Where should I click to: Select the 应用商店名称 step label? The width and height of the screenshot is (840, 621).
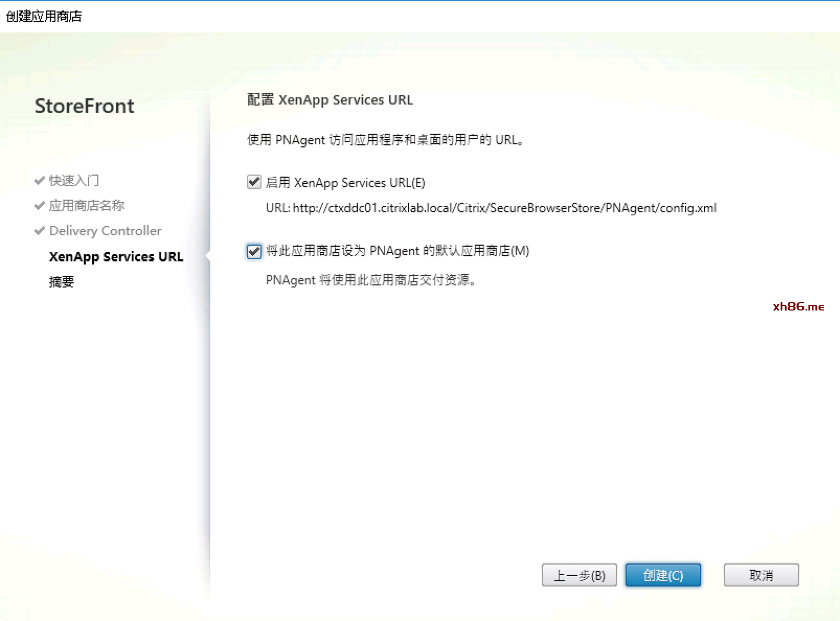(x=87, y=206)
